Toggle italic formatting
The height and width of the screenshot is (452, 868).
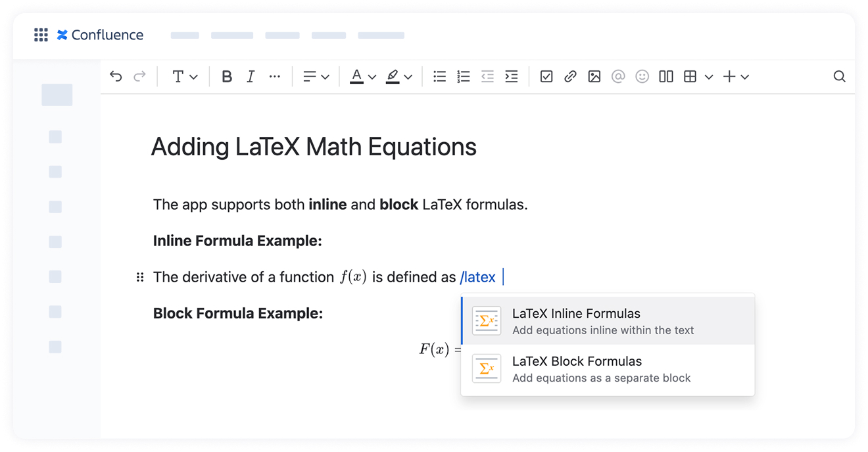point(251,76)
